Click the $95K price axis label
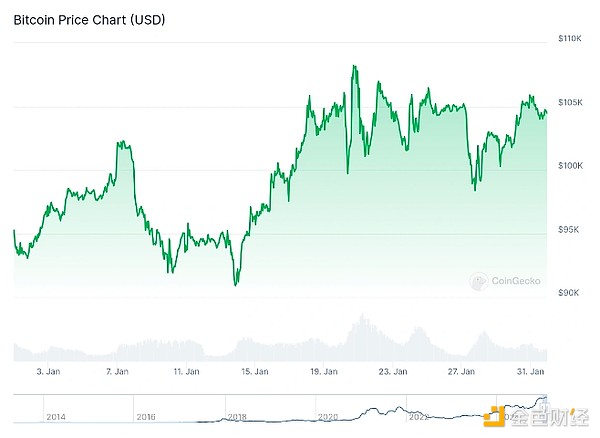This screenshot has height=438, width=600. coord(569,230)
